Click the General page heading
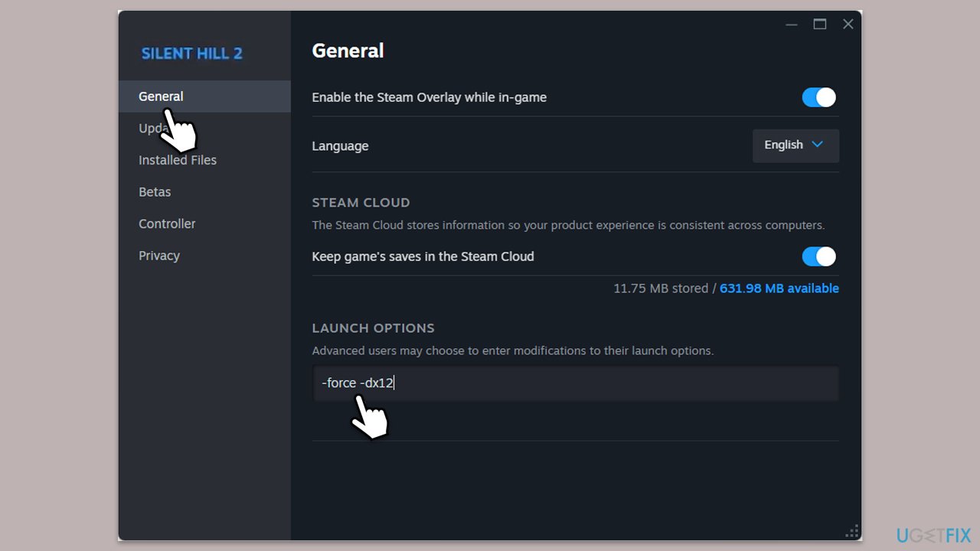 click(x=348, y=51)
